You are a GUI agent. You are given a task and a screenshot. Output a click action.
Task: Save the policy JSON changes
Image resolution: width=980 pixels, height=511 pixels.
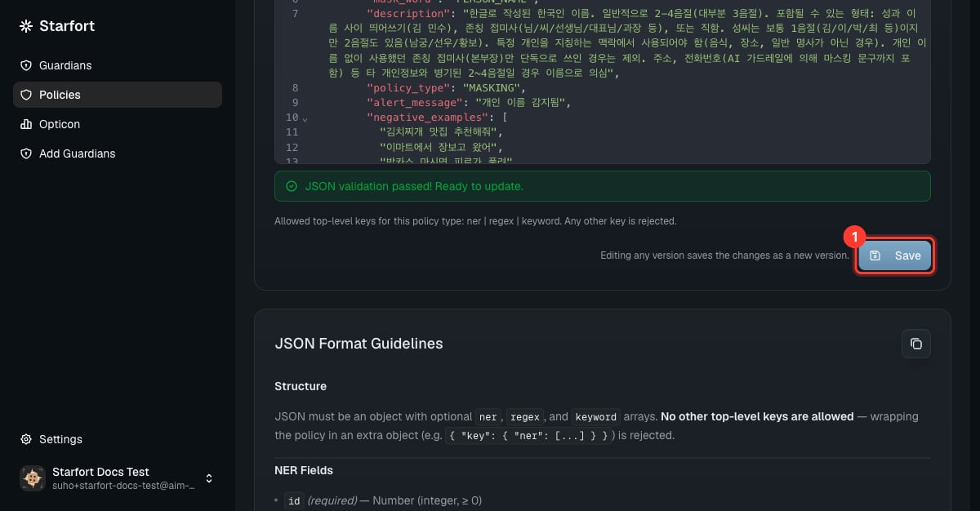[x=895, y=255]
